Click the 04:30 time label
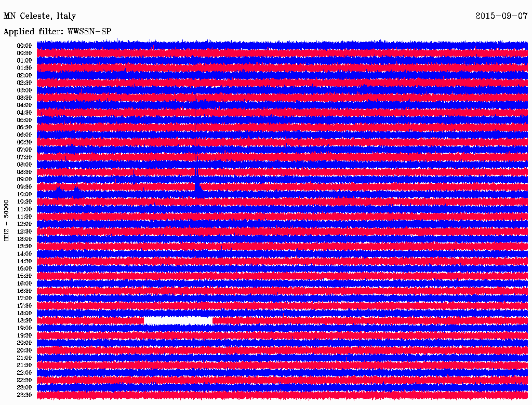 coord(24,113)
